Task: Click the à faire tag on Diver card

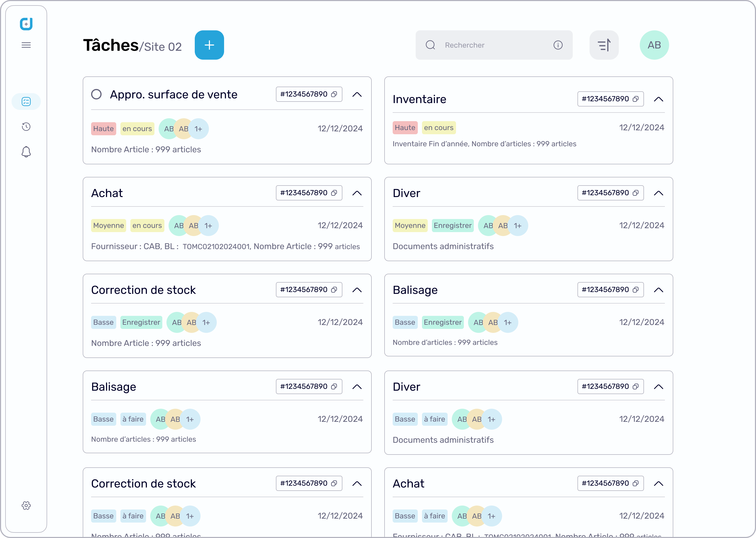Action: click(x=435, y=419)
